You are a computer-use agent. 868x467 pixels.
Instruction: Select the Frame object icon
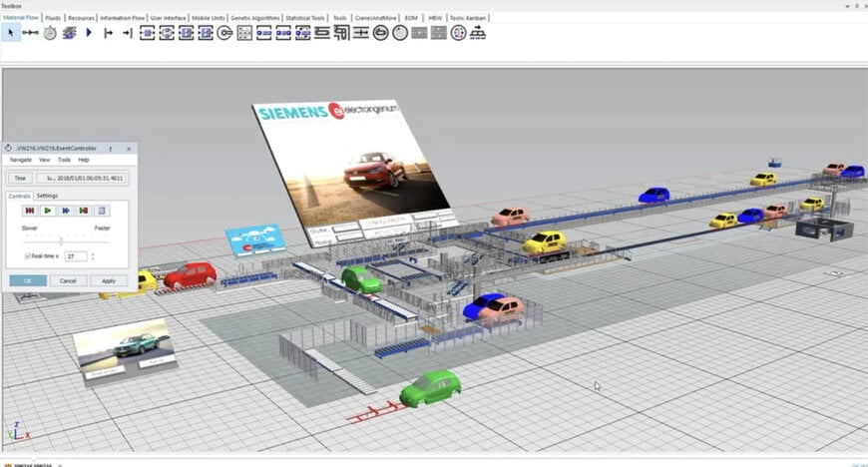(69, 33)
